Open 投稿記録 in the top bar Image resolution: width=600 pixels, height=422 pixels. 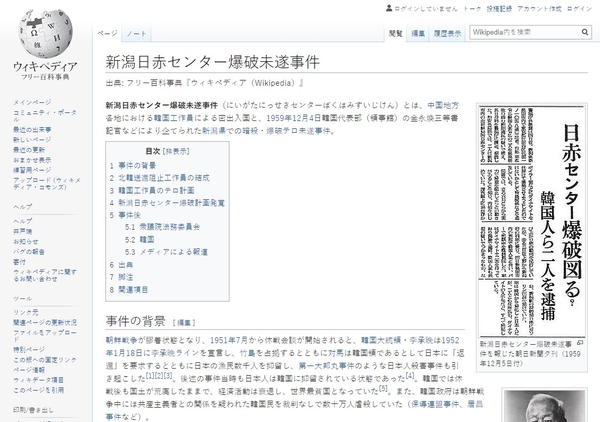pos(499,8)
